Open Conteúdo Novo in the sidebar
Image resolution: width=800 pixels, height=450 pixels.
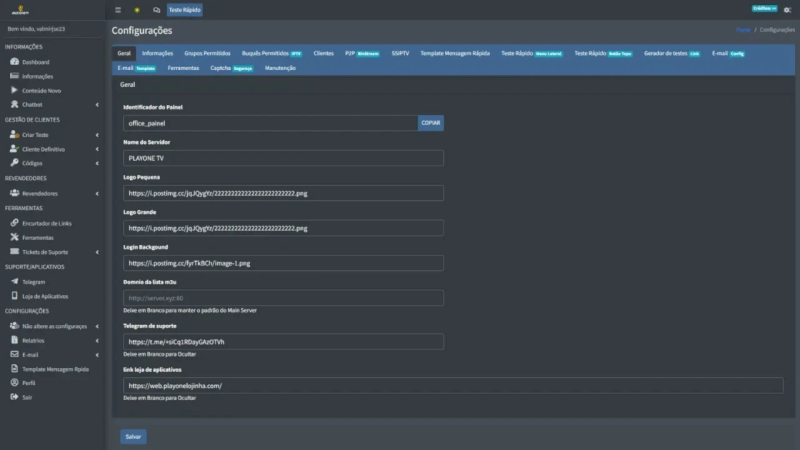click(x=42, y=90)
